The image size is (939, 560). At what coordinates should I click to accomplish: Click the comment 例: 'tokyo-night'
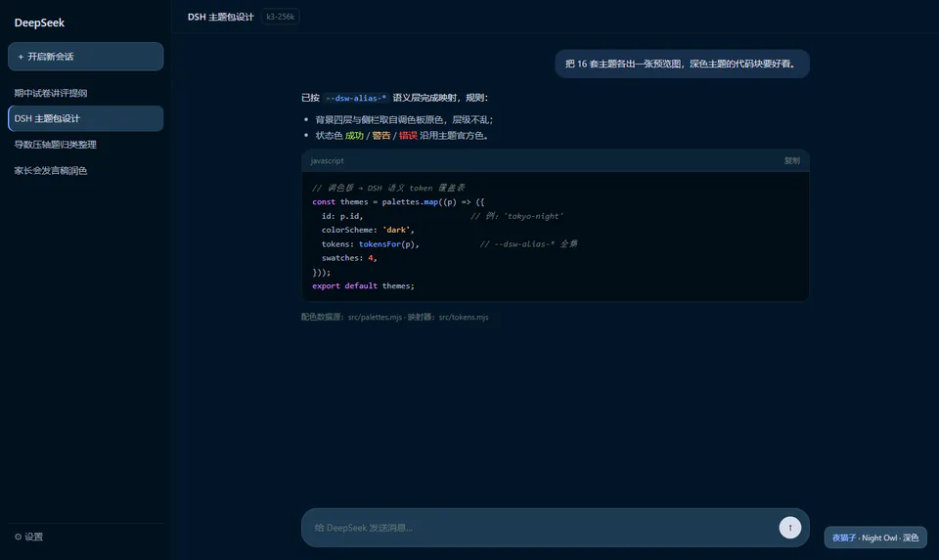tap(516, 216)
